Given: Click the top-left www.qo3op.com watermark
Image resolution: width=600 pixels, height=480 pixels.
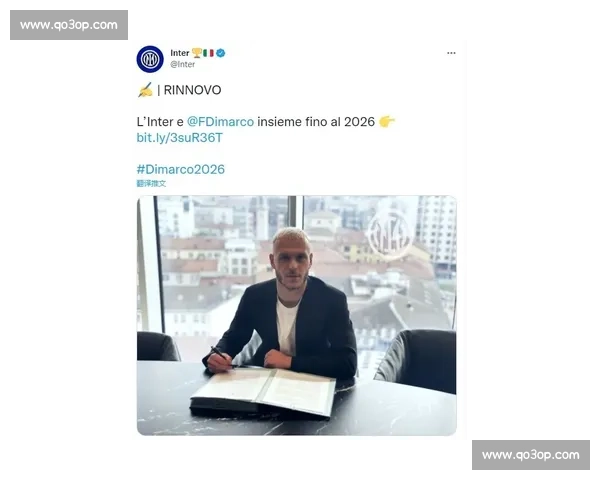Looking at the screenshot, I should point(69,25).
